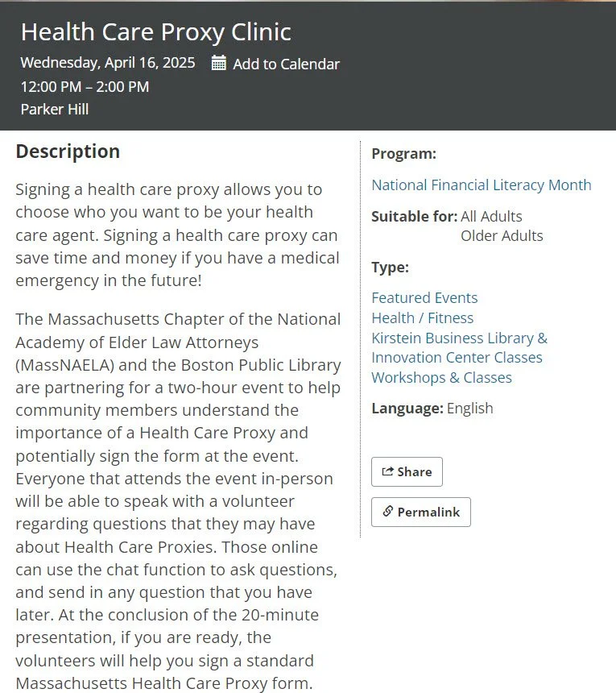Image resolution: width=616 pixels, height=693 pixels.
Task: Click the Health Care Proxy Clinic title
Action: point(156,32)
